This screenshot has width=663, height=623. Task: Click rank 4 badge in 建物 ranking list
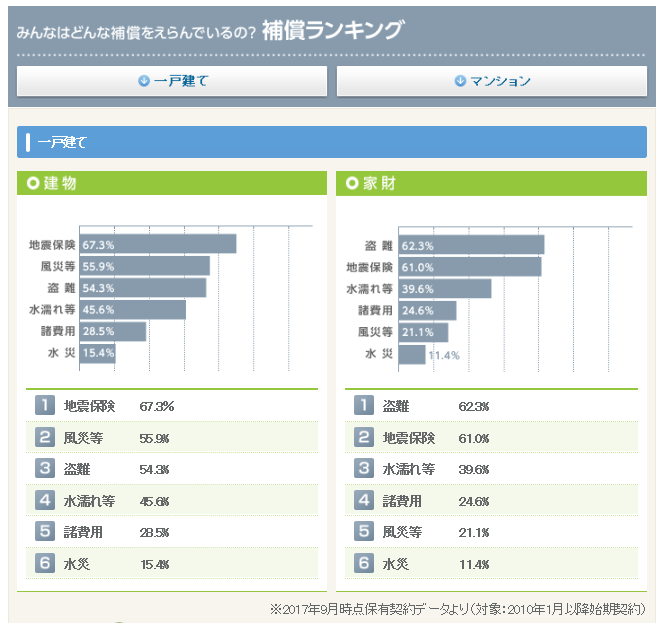tap(45, 500)
